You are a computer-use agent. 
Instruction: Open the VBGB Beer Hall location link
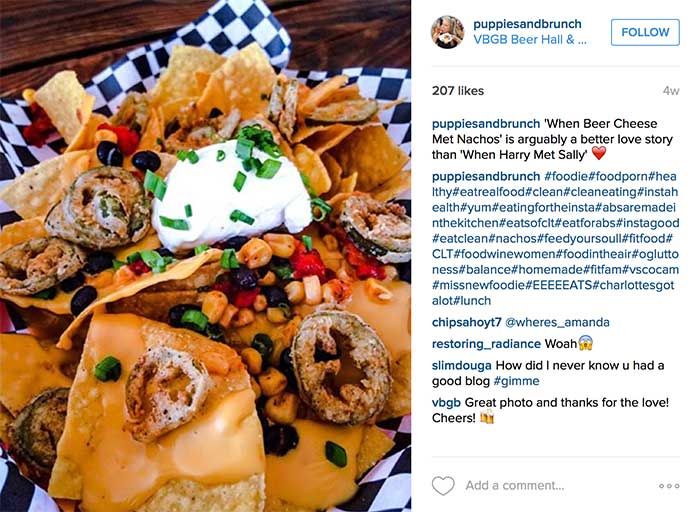[x=530, y=40]
